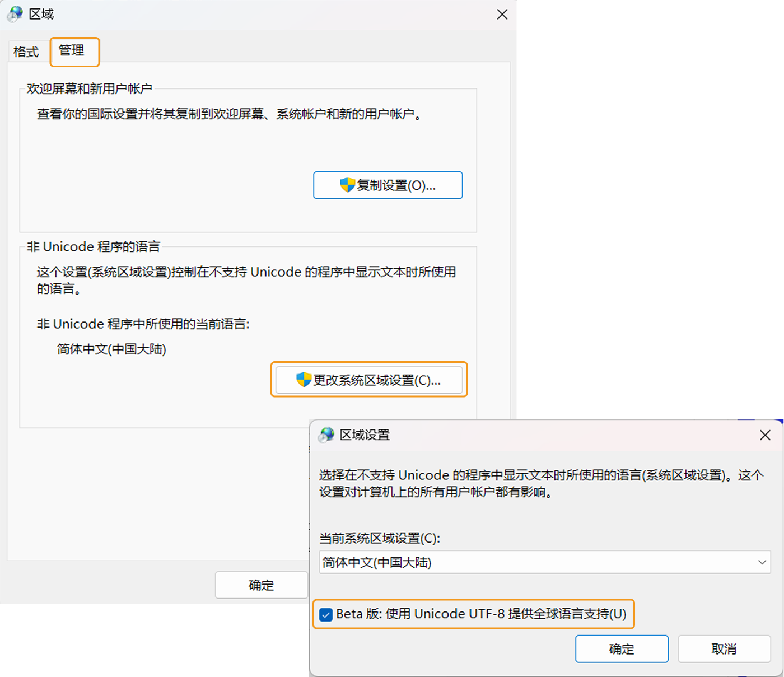Click the 非 Unicode 程序的语言 section heading
The width and height of the screenshot is (784, 677).
93,246
